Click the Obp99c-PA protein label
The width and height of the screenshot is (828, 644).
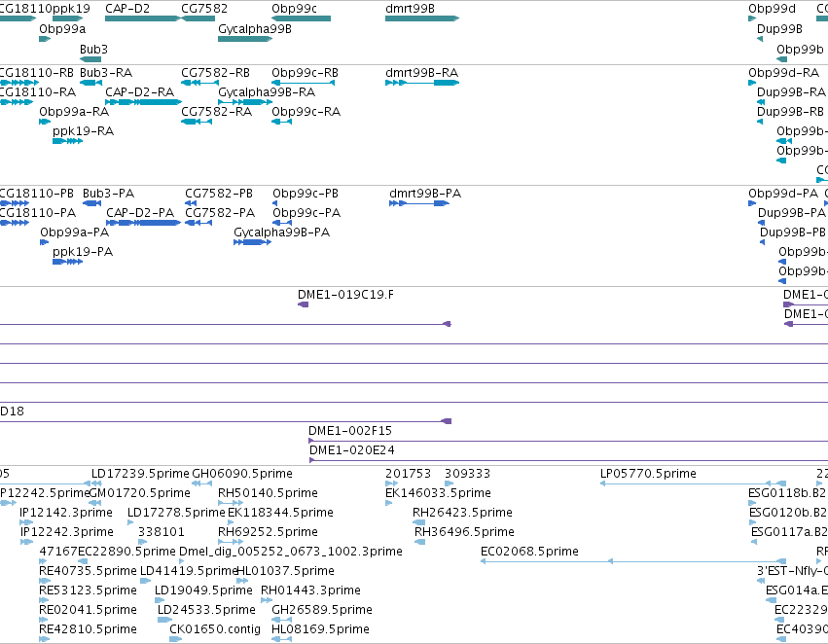coord(306,213)
